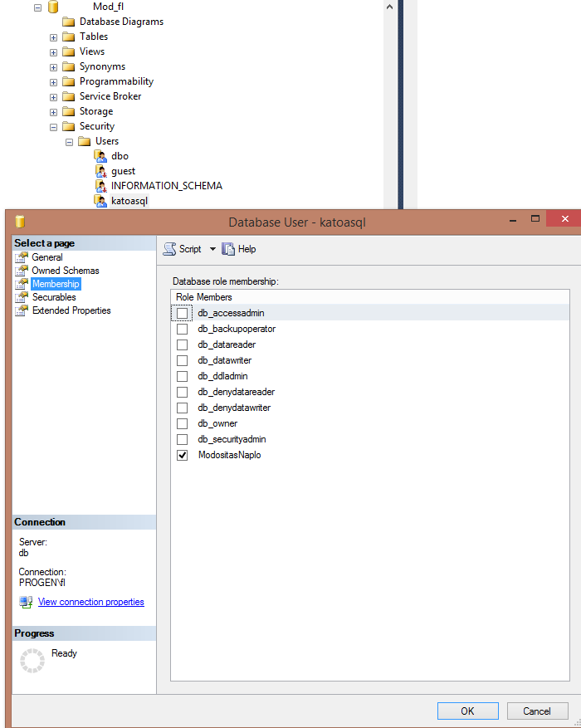Click the Help book icon
This screenshot has width=581, height=728.
point(228,249)
